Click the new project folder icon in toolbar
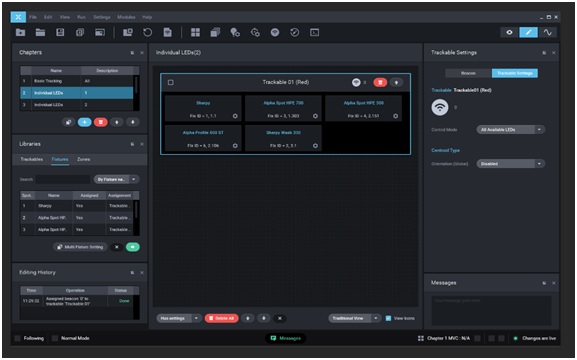The width and height of the screenshot is (577, 360). coord(21,32)
